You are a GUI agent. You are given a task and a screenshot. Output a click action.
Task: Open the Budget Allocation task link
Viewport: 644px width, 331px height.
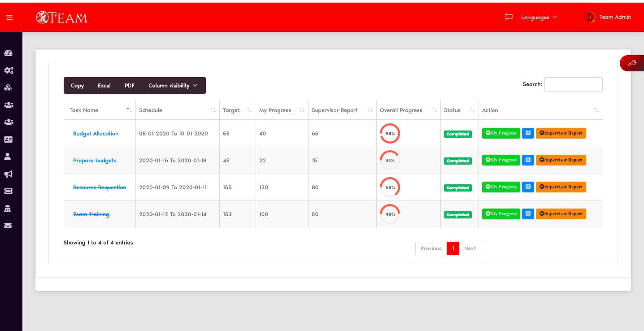tap(96, 134)
